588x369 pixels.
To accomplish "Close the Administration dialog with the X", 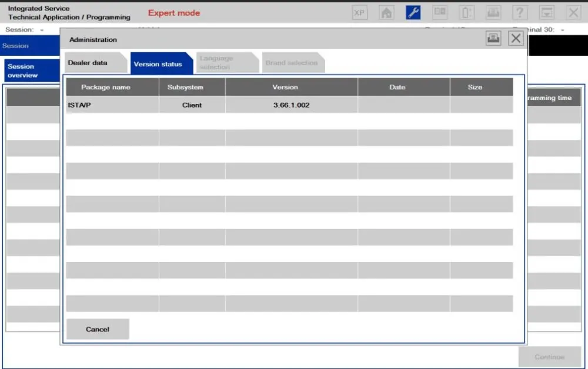I will pos(516,38).
